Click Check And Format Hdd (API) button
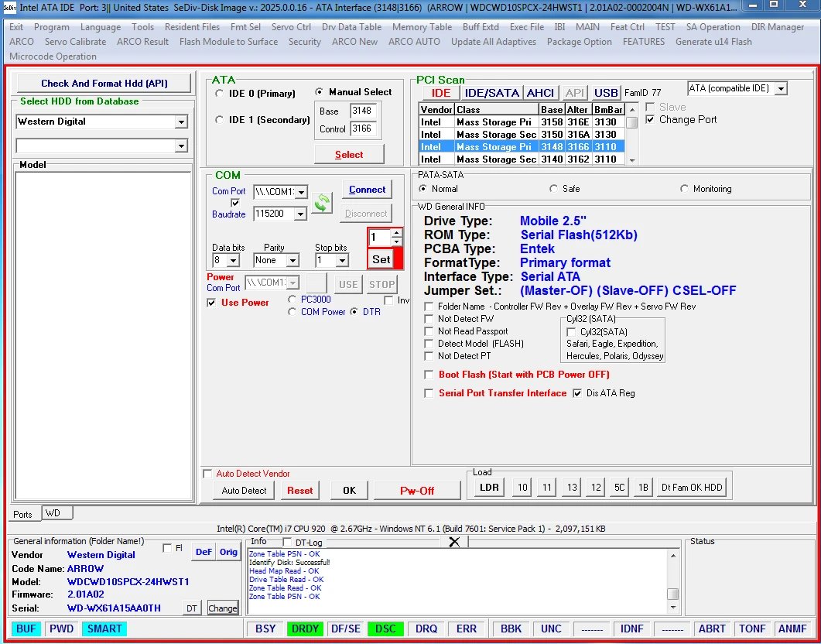This screenshot has height=644, width=821. click(x=104, y=84)
